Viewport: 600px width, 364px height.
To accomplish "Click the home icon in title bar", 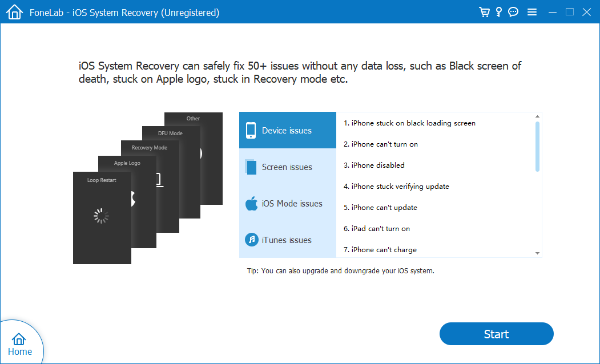I will point(14,12).
